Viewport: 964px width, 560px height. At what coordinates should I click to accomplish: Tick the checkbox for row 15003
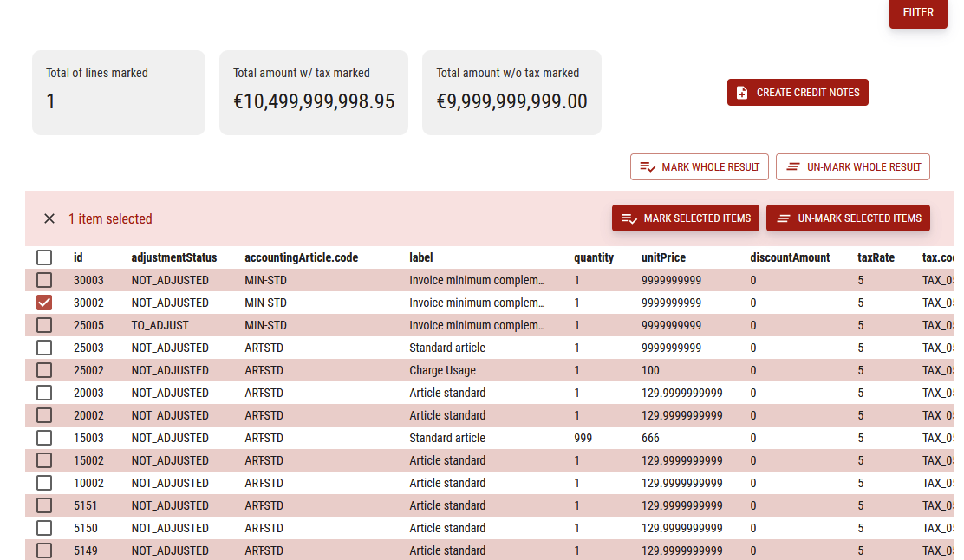[44, 438]
